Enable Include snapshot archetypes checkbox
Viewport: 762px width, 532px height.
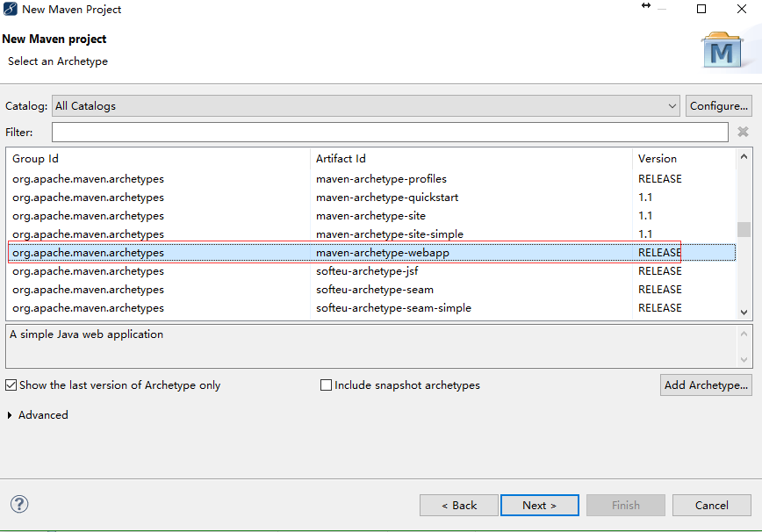point(326,385)
